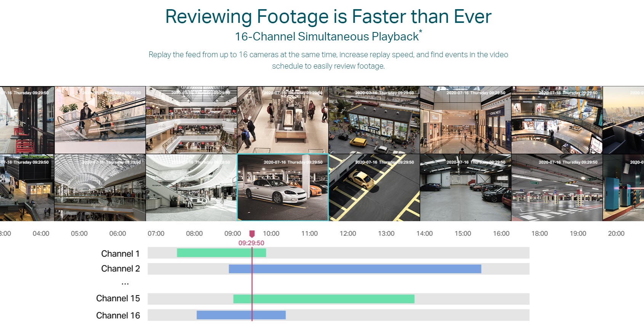Click the 19:00 timeline label
This screenshot has width=644, height=331.
(x=578, y=233)
